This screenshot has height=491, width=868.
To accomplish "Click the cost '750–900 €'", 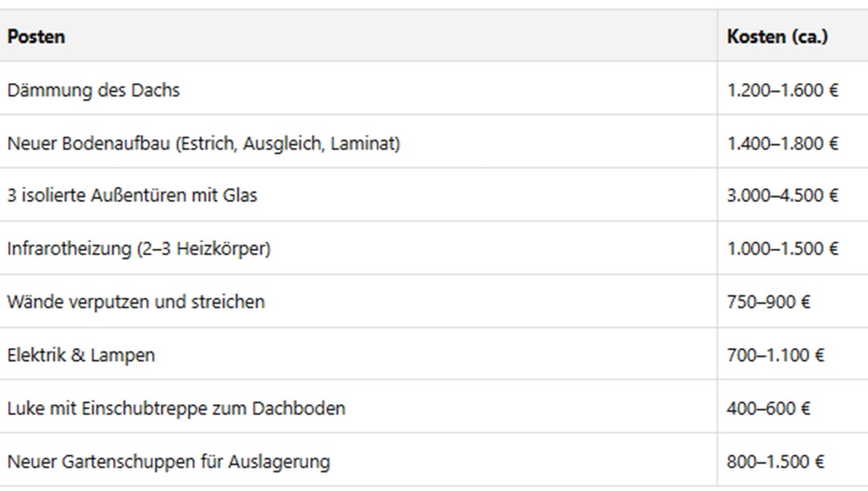I will pos(769,301).
